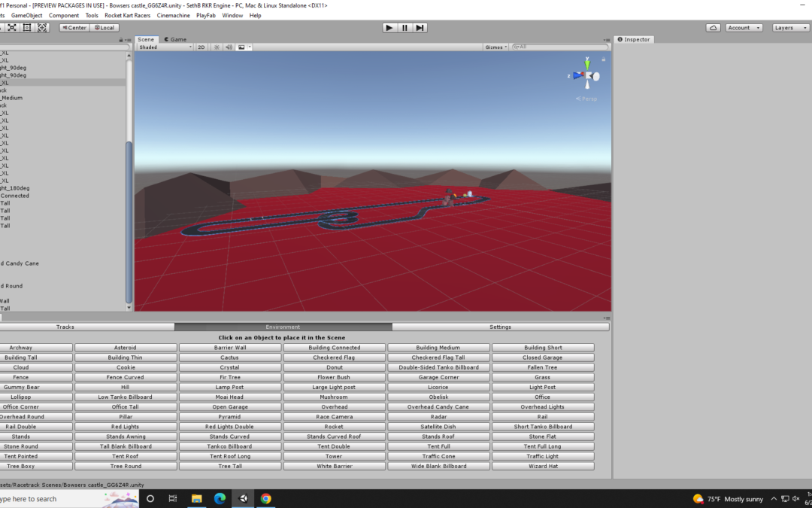Screen dimensions: 812x508
Task: Open the Layers dropdown
Action: (790, 28)
